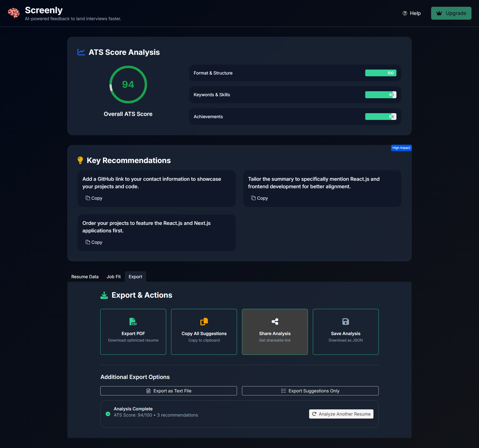479x448 pixels.
Task: Open the Job Fit tab
Action: pyautogui.click(x=114, y=277)
